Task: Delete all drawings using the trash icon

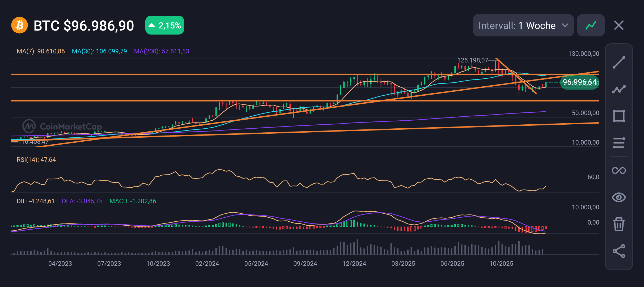Action: point(619,224)
